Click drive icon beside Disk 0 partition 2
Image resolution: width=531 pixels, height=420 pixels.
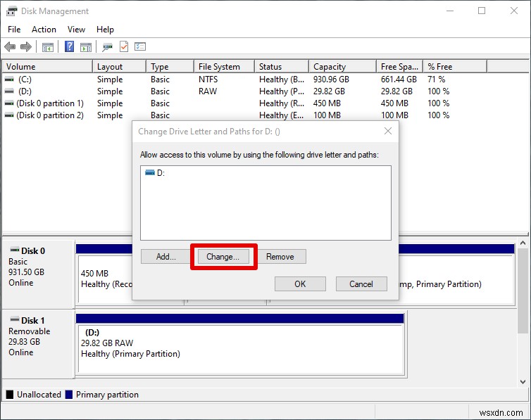9,115
